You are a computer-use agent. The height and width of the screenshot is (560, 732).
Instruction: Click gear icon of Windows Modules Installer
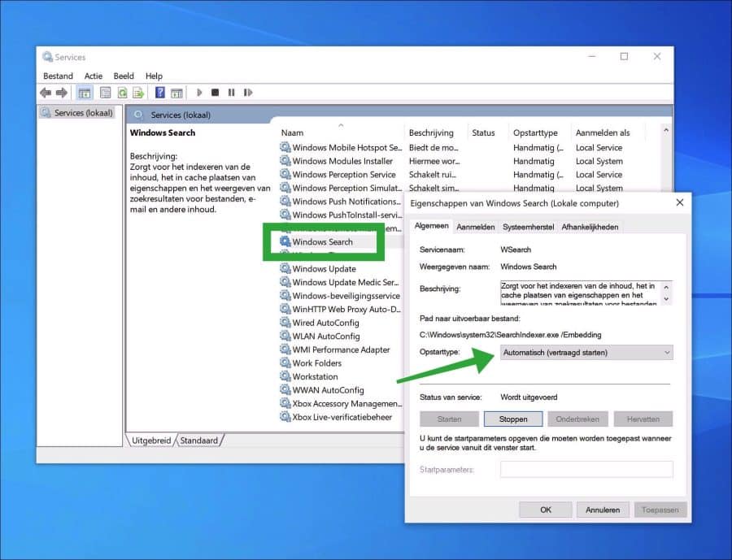coord(285,161)
